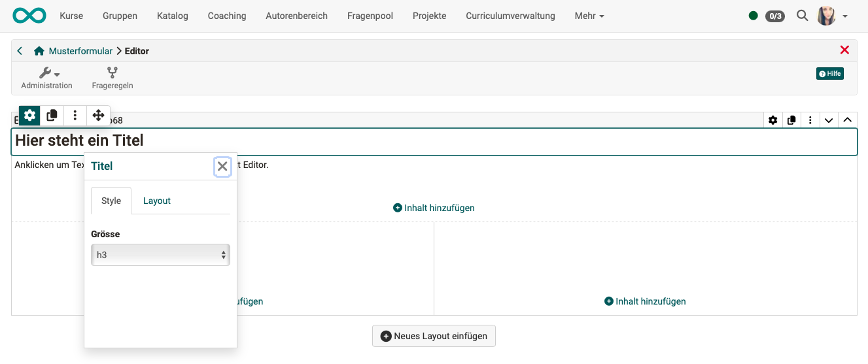Screen dimensions: 868x364
Task: Duplicate the title element via copy icon
Action: pos(52,116)
